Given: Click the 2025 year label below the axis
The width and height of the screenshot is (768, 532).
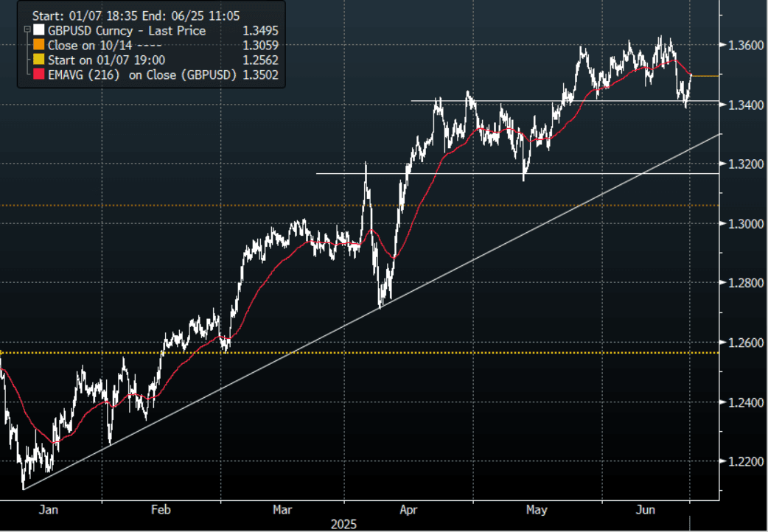Looking at the screenshot, I should click(x=344, y=525).
